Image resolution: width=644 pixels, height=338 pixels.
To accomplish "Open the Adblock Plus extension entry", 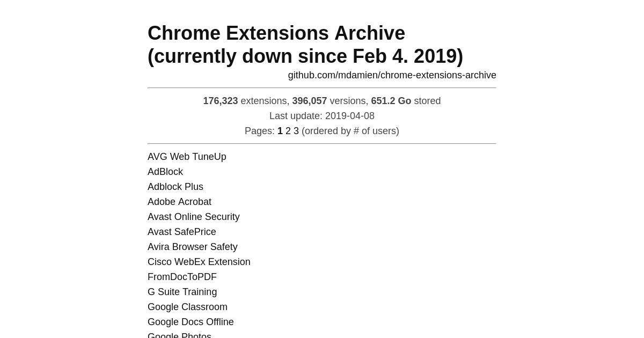I will point(175,187).
